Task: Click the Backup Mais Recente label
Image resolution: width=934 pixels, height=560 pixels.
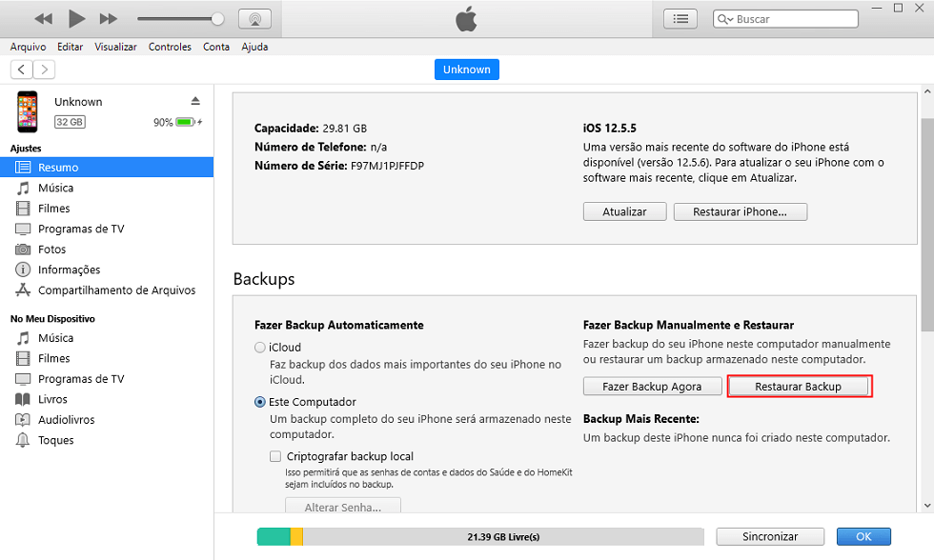Action: 640,419
